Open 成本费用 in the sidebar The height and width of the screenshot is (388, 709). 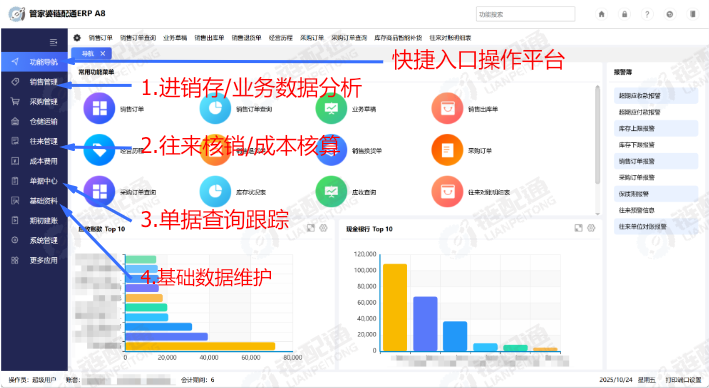pyautogui.click(x=34, y=161)
